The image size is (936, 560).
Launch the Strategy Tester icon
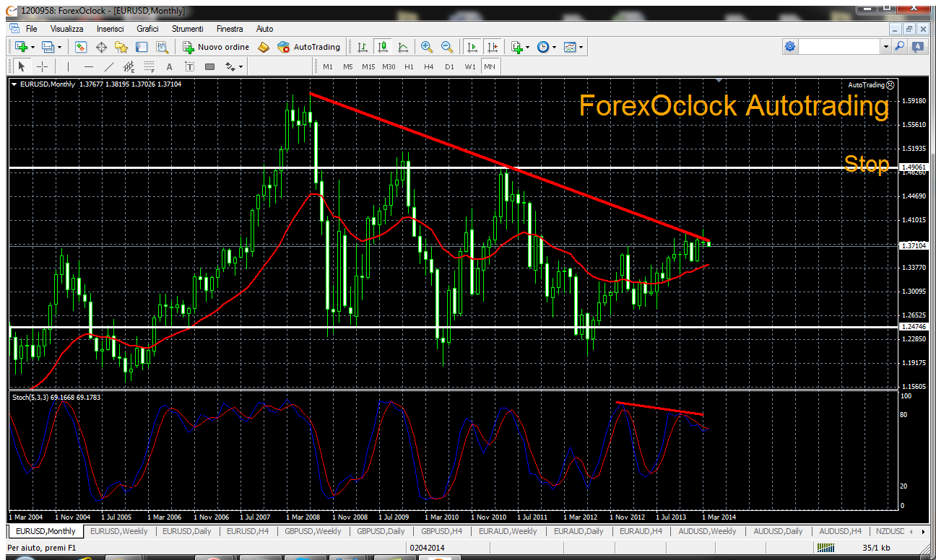point(162,47)
